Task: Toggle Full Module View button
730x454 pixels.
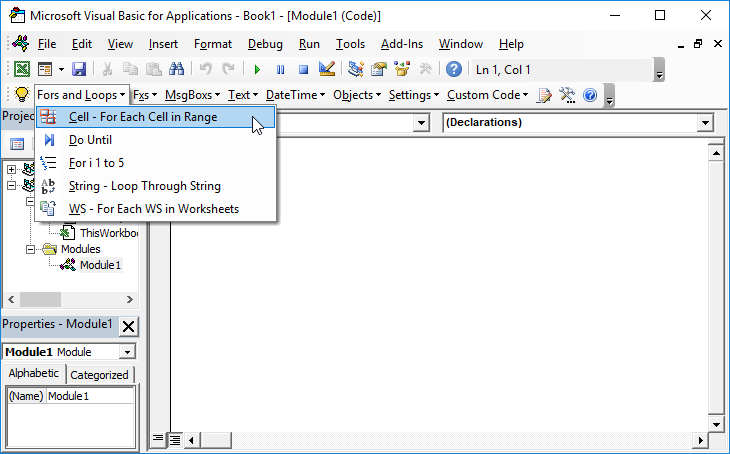Action: point(175,439)
